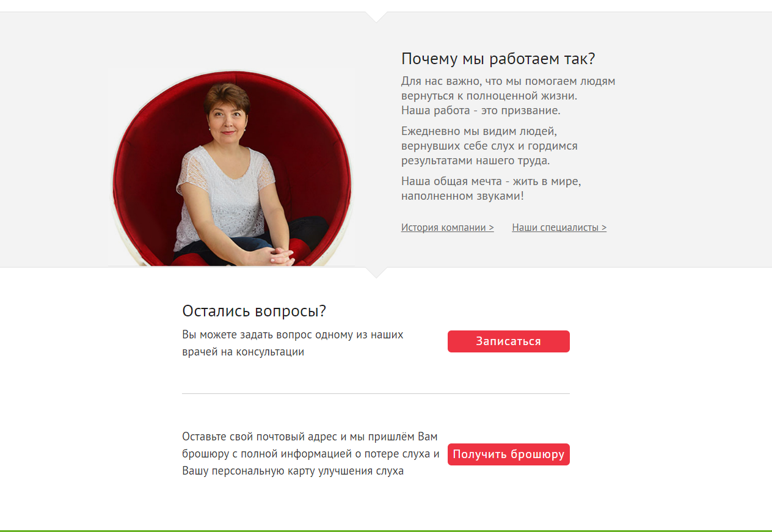Click the sentence Наша общая мечта - жить в мире
The width and height of the screenshot is (772, 532).
[491, 181]
